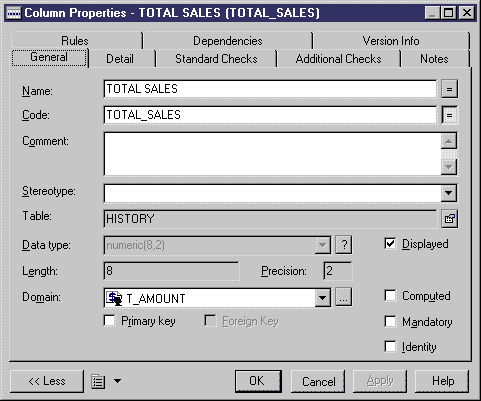This screenshot has height=401, width=481.
Task: Open the Version Info tab
Action: point(391,41)
